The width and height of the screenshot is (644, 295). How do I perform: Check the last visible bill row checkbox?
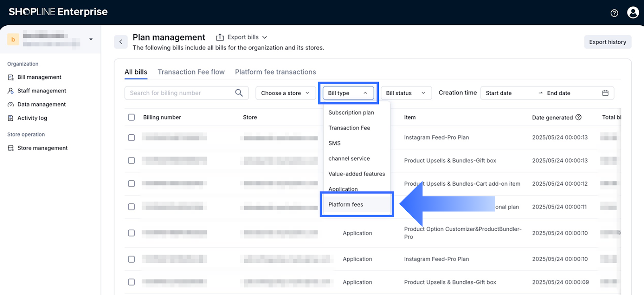(131, 282)
